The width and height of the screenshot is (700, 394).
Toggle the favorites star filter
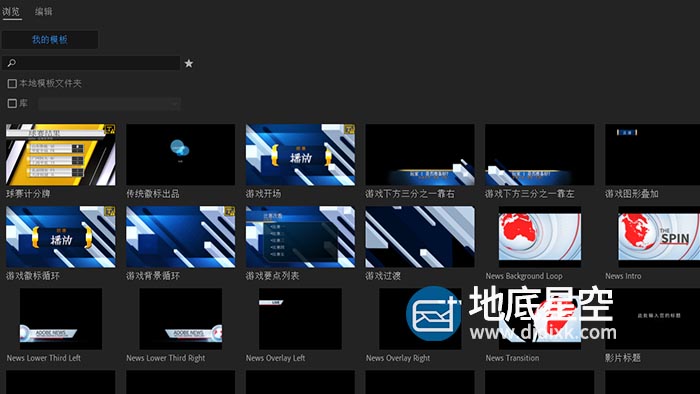tap(189, 63)
